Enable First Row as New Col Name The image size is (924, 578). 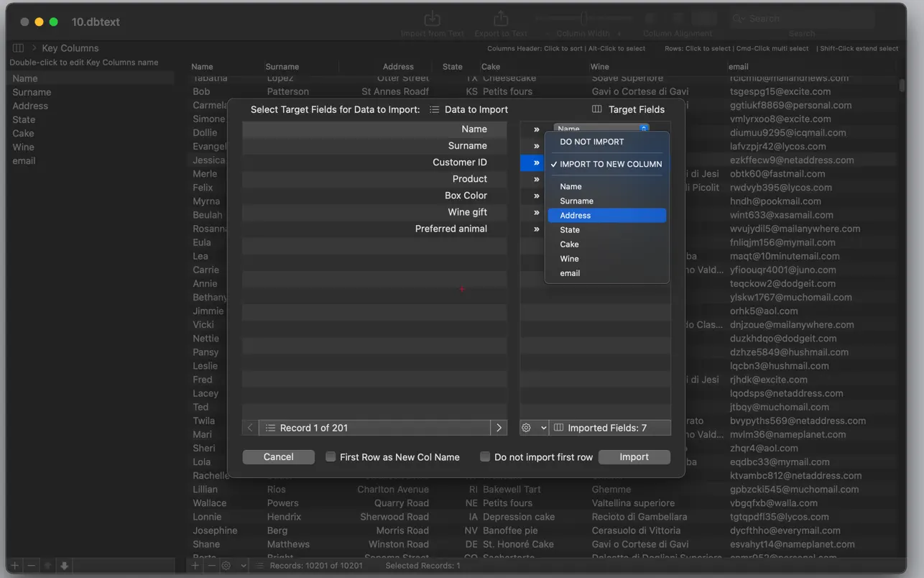331,457
